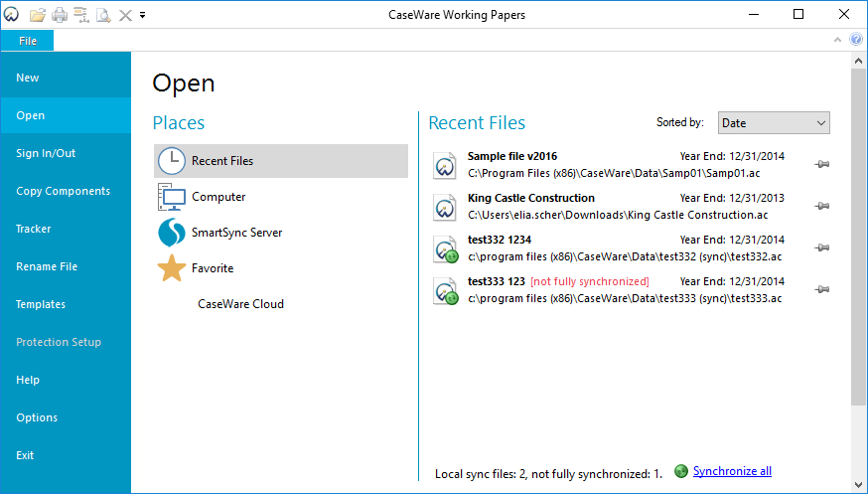Select Open in the sidebar
This screenshot has width=868, height=494.
(66, 115)
